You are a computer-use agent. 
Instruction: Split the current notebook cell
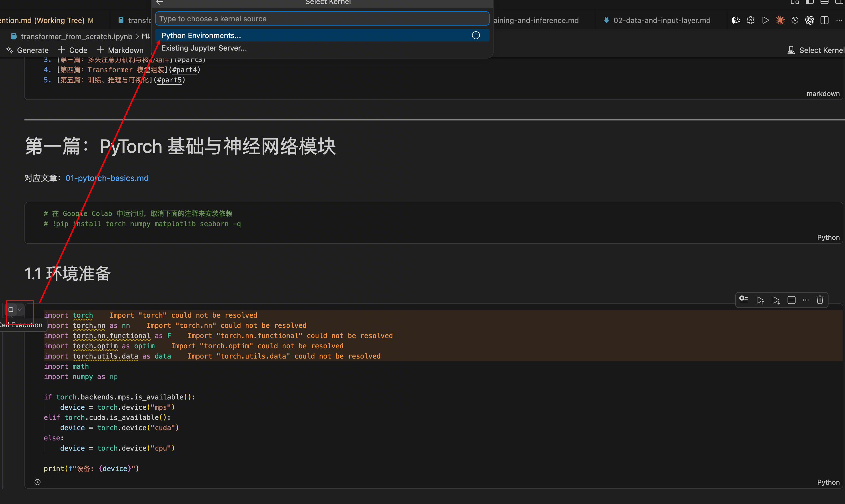[x=791, y=300]
